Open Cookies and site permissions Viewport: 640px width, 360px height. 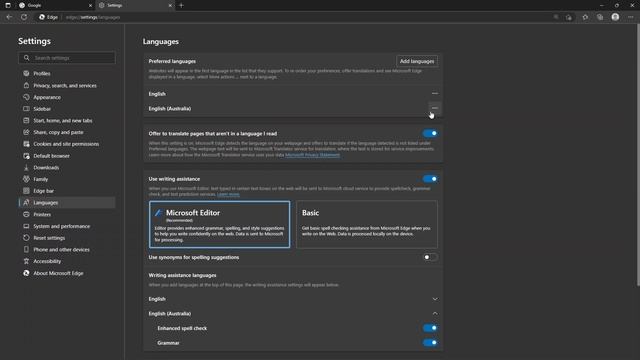coord(67,144)
